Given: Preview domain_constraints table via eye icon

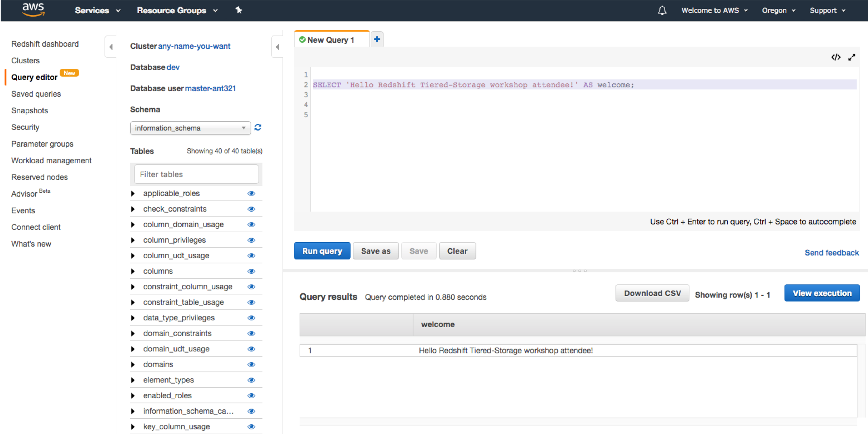Looking at the screenshot, I should [x=251, y=333].
